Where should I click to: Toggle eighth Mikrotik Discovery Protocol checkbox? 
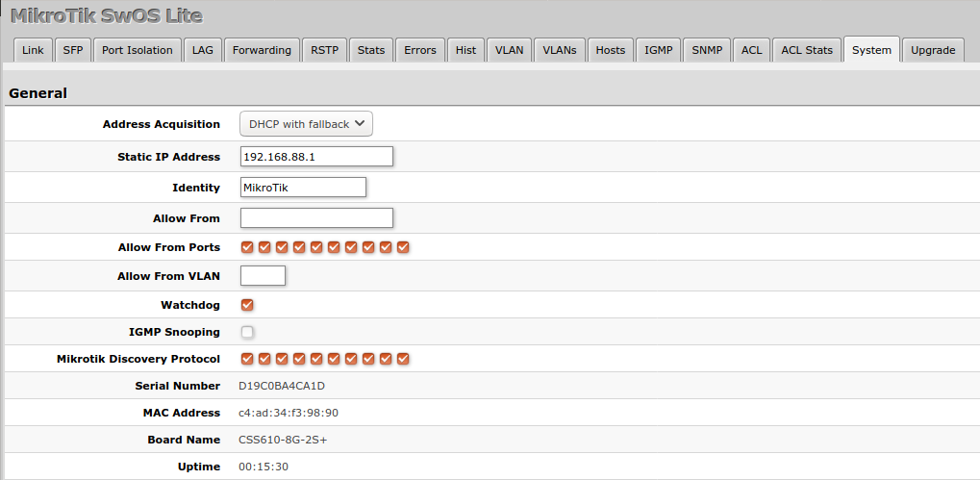[x=368, y=359]
